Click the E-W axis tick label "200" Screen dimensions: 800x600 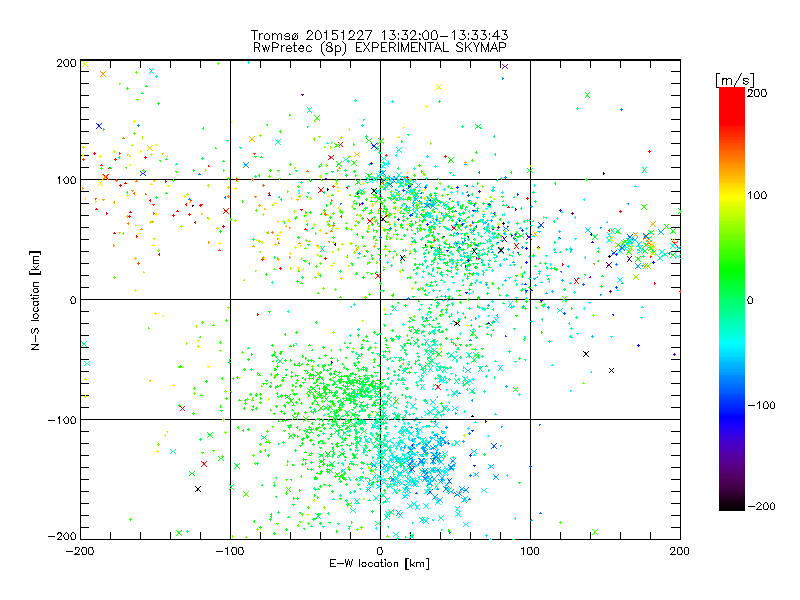(680, 551)
